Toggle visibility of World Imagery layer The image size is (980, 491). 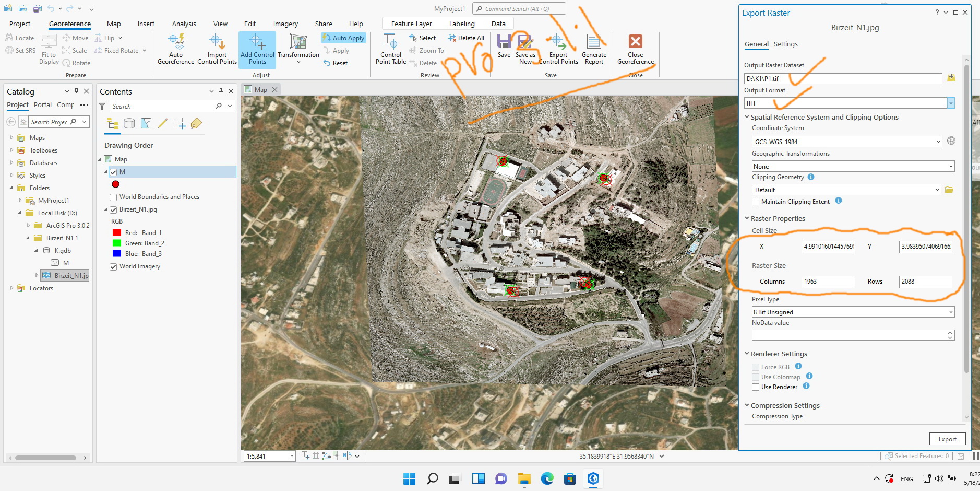click(x=113, y=266)
